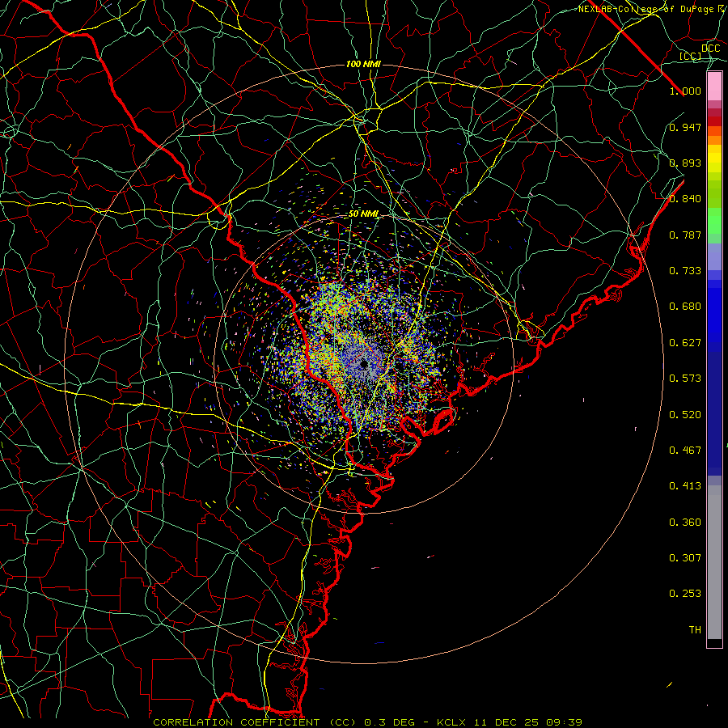Click the 0.520 legend value
Image resolution: width=728 pixels, height=728 pixels.
click(685, 415)
